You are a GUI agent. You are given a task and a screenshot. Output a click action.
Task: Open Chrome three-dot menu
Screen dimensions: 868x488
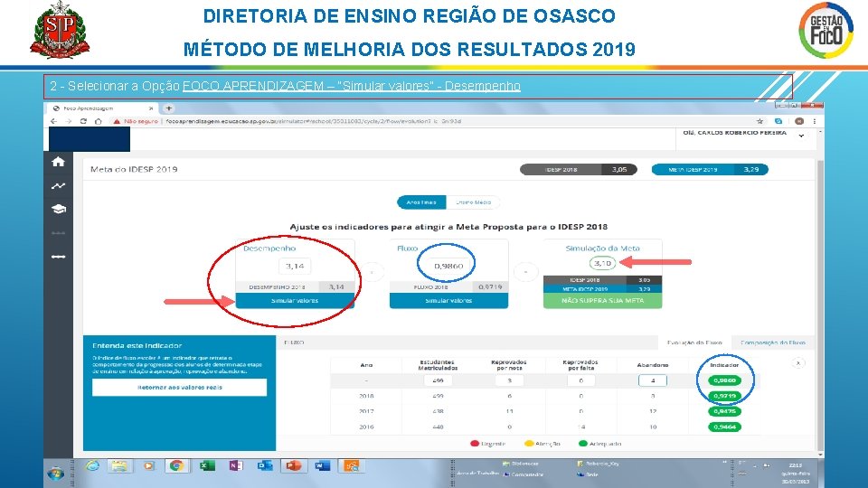815,121
